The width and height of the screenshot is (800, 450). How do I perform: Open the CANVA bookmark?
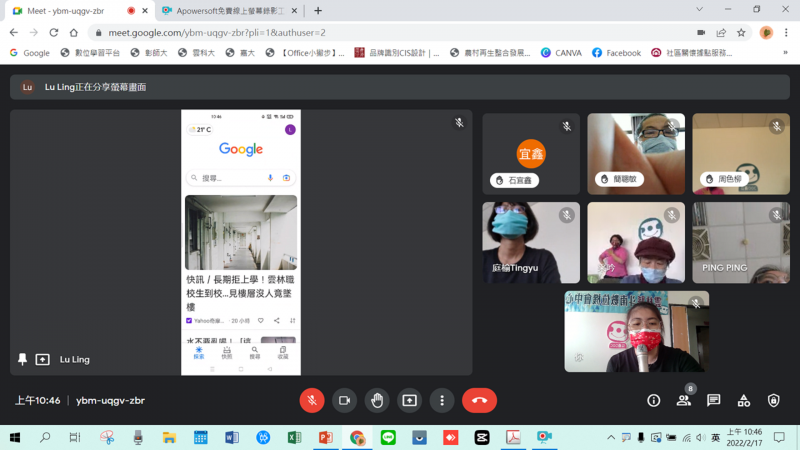pyautogui.click(x=561, y=53)
